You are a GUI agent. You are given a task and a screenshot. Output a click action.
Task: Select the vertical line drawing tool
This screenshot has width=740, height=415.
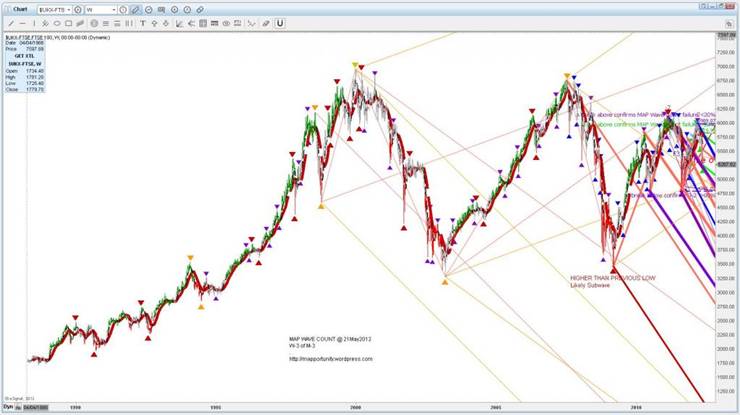click(x=34, y=23)
